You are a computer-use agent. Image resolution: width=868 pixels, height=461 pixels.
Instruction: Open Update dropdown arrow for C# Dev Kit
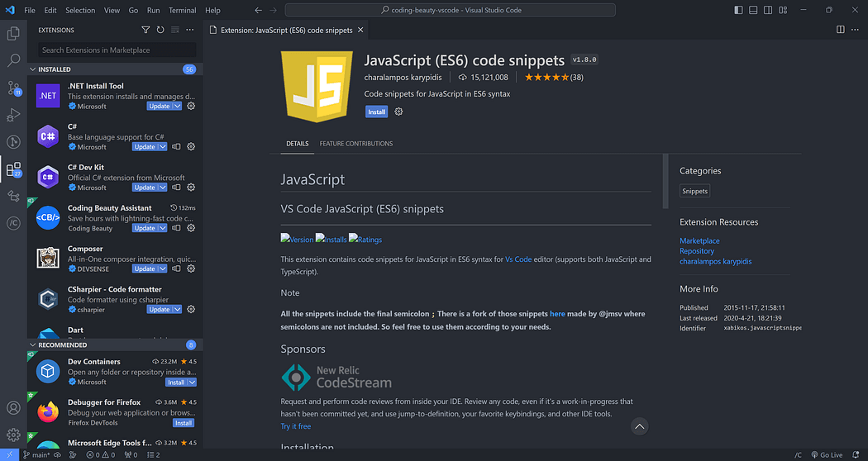click(163, 187)
